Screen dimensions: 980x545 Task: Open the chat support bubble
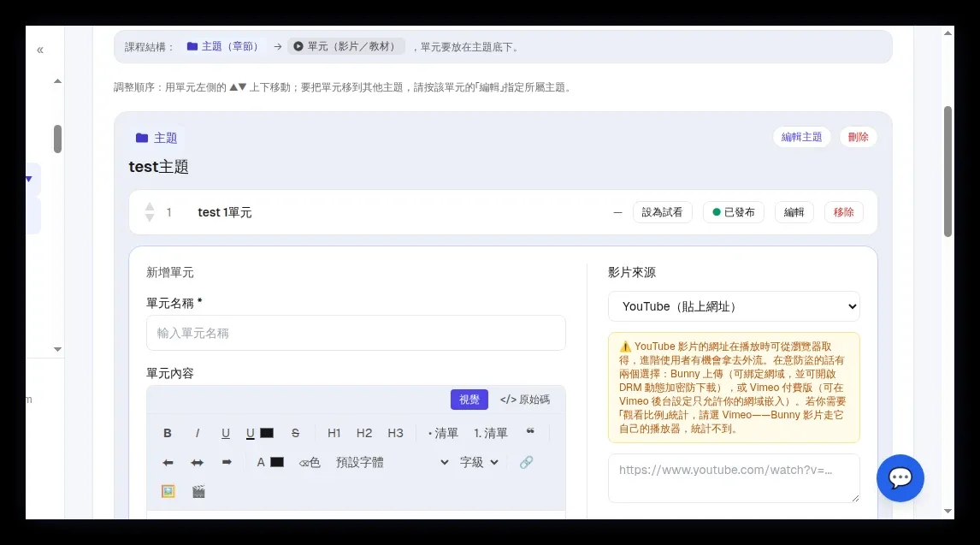pyautogui.click(x=900, y=478)
